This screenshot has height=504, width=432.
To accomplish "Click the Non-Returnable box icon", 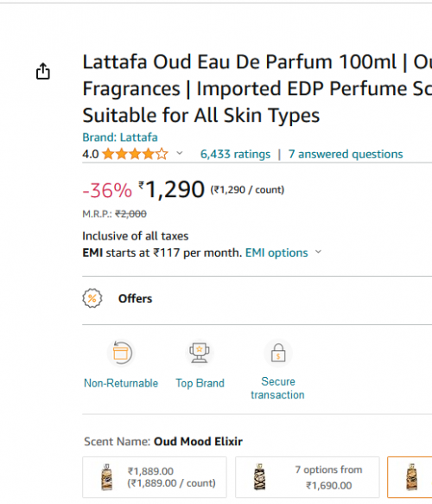I will tap(121, 353).
